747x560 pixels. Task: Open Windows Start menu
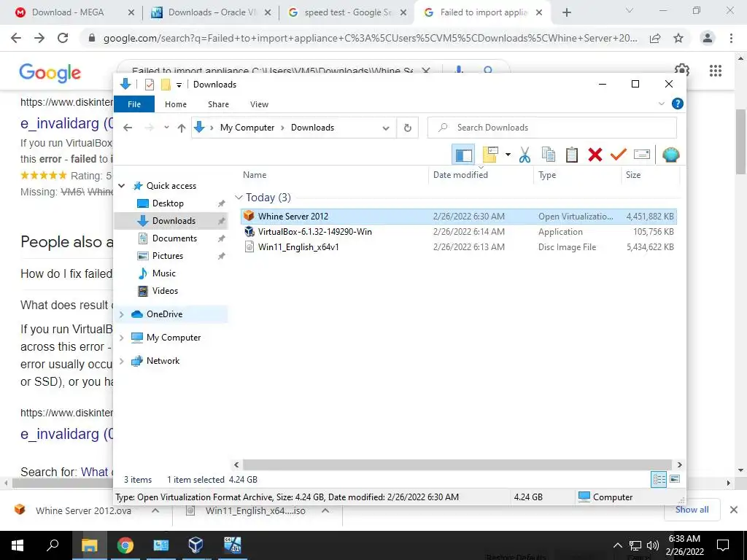click(18, 545)
